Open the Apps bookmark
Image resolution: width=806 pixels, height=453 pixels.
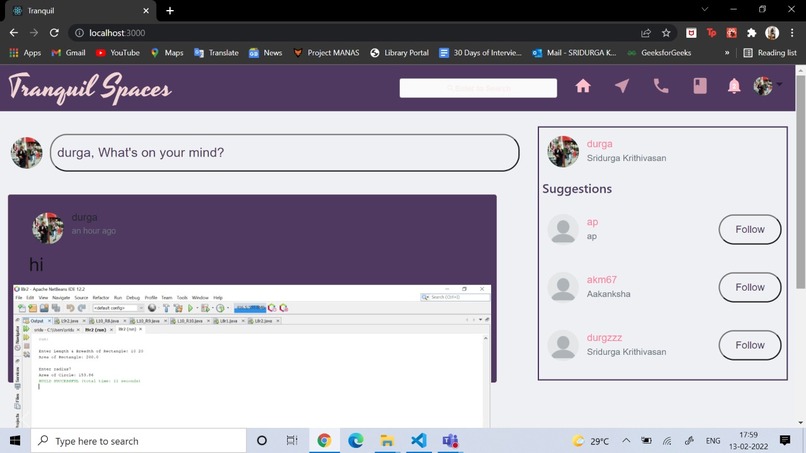point(25,52)
